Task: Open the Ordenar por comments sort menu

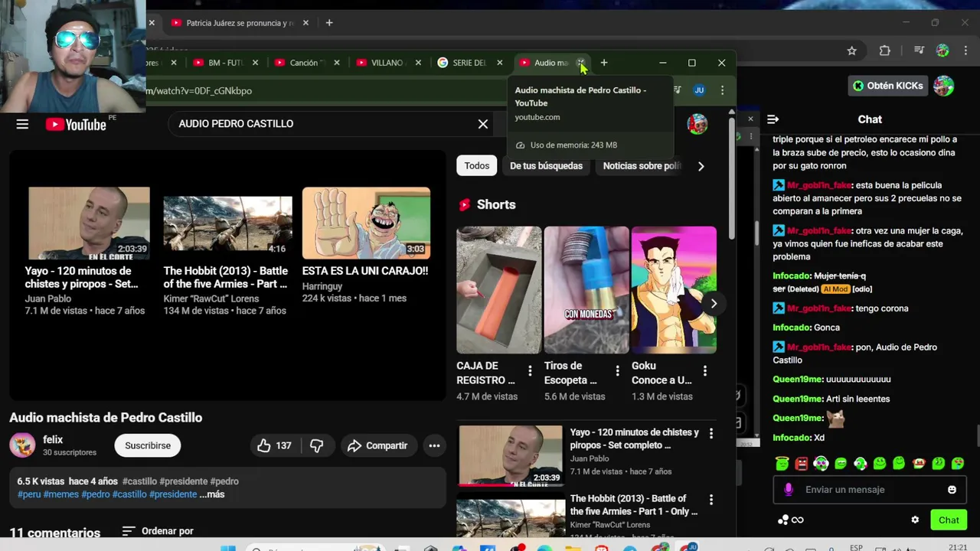Action: tap(158, 531)
